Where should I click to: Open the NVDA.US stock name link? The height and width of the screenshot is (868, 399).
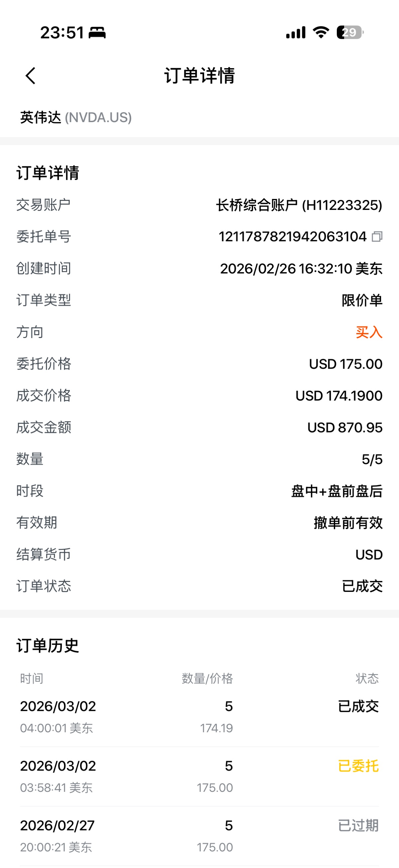pos(76,117)
